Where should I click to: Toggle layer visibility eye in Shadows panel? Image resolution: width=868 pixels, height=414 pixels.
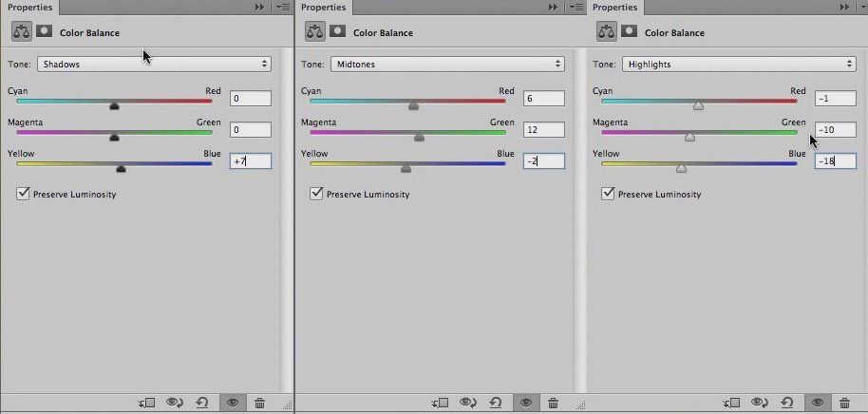coord(233,403)
